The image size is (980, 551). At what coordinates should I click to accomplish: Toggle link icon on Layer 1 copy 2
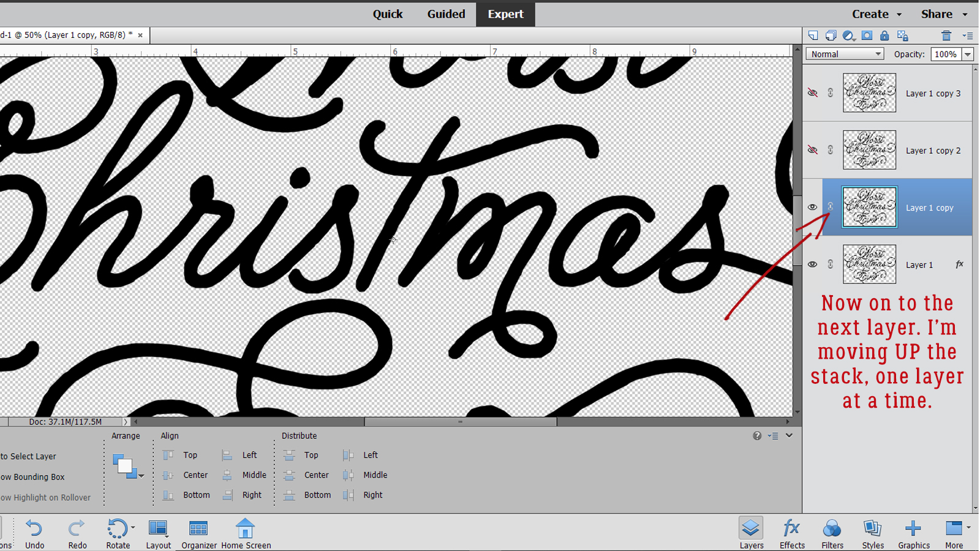tap(831, 150)
